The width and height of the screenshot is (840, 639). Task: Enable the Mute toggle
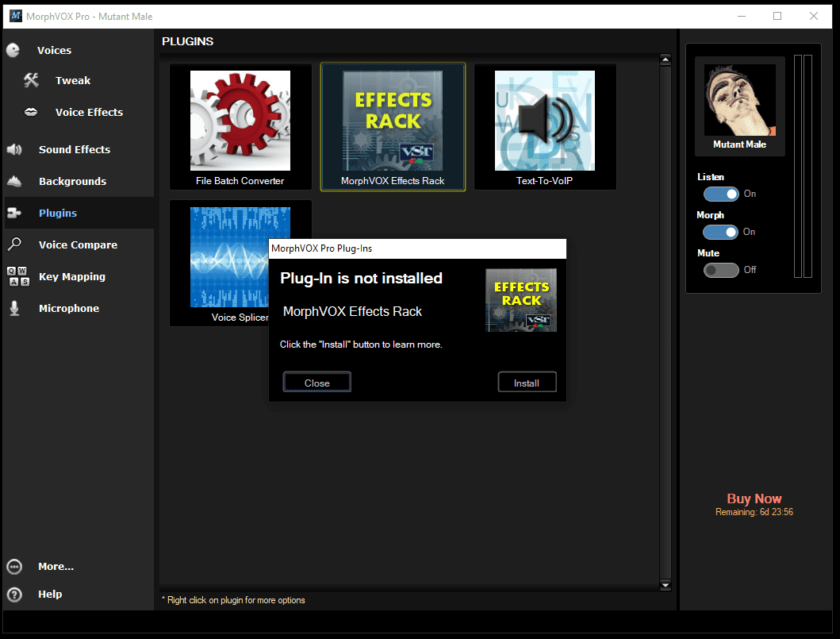tap(721, 270)
